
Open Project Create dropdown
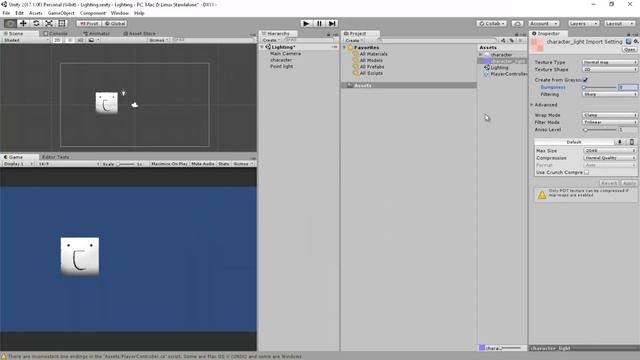[353, 40]
